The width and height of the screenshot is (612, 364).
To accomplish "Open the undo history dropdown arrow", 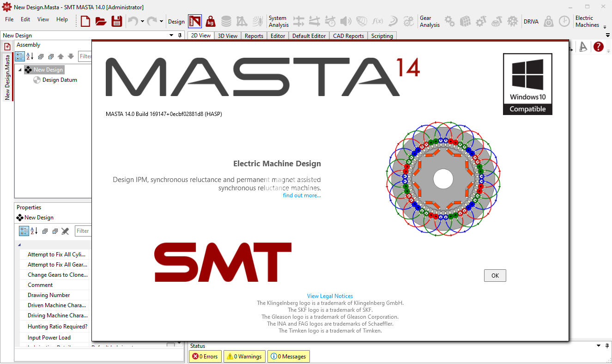I will pos(142,21).
